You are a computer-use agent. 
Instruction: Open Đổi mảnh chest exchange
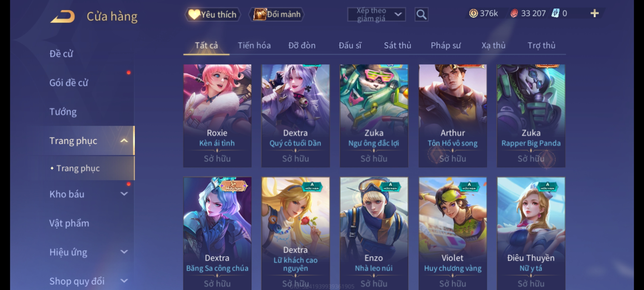point(277,15)
